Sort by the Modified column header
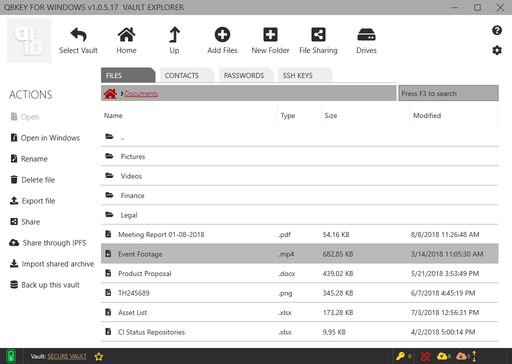The height and width of the screenshot is (364, 512). pos(427,115)
